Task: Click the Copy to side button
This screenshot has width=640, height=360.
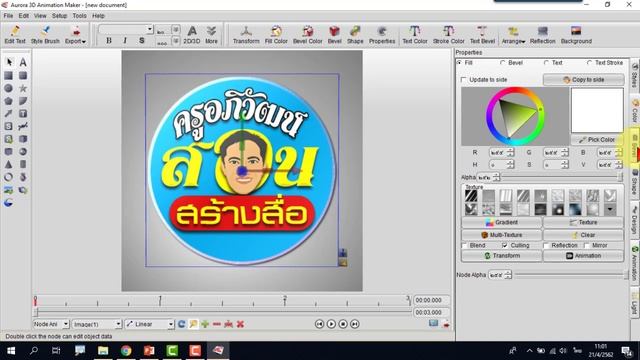Action: (x=583, y=80)
